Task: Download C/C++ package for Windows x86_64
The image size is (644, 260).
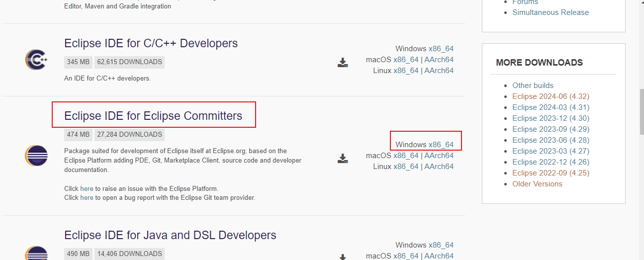Action: click(x=441, y=49)
